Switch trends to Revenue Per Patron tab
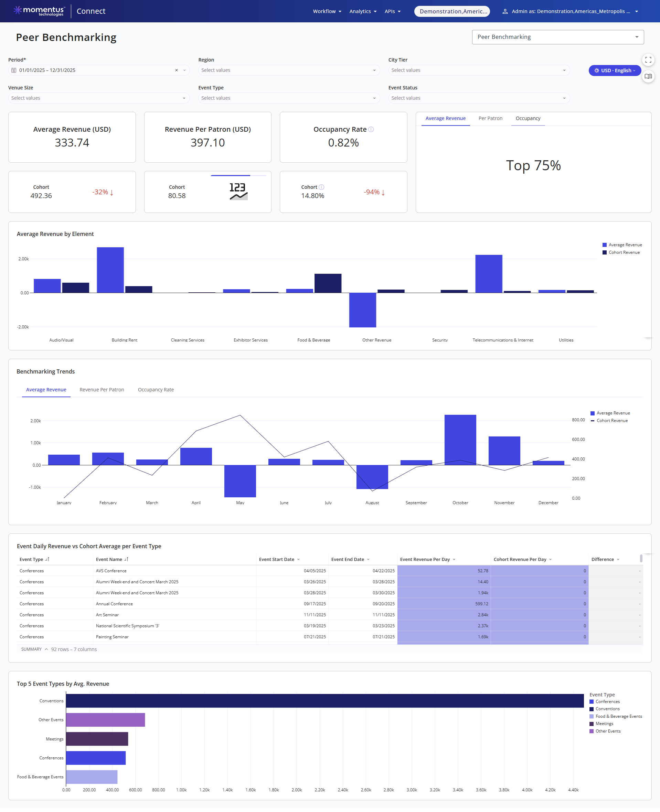Screen dimensions: 660x812 [x=102, y=389]
